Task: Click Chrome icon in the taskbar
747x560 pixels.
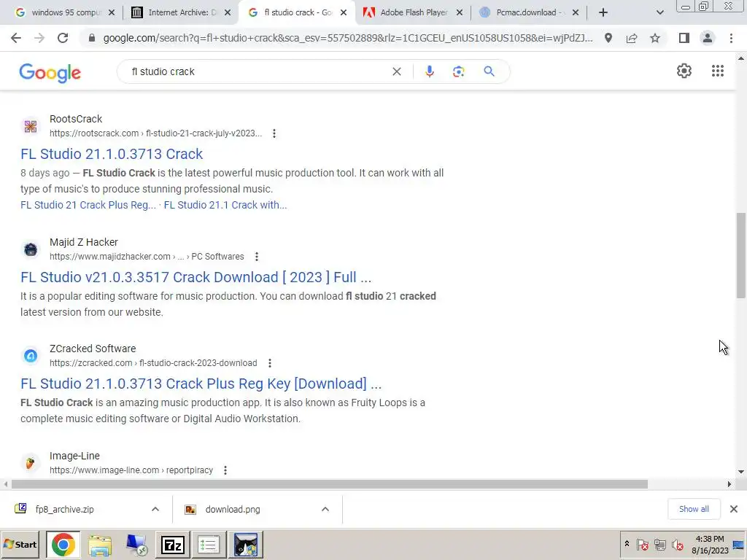Action: [x=63, y=544]
